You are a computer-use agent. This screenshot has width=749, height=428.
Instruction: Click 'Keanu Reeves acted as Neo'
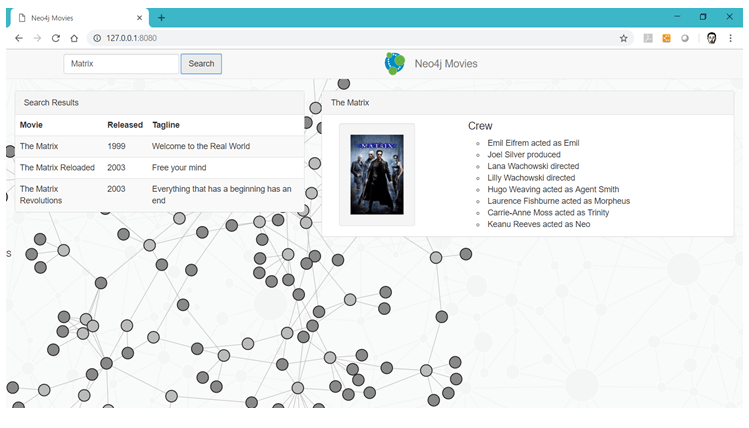538,225
